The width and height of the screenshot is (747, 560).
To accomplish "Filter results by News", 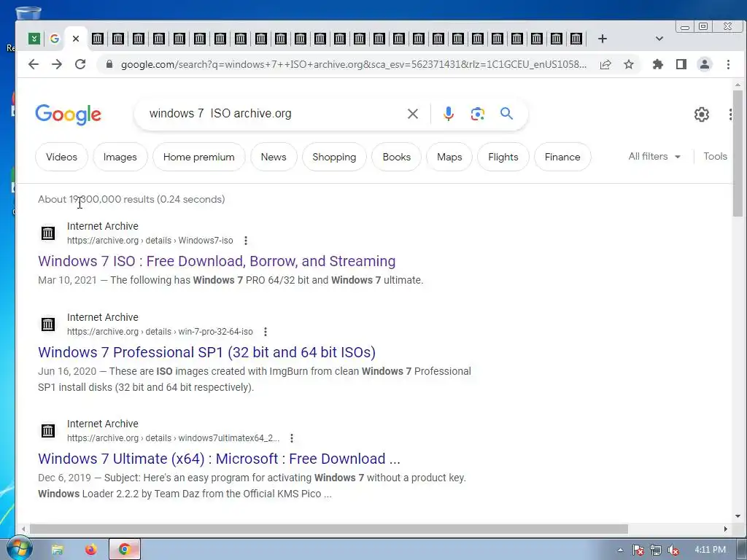I will point(274,157).
